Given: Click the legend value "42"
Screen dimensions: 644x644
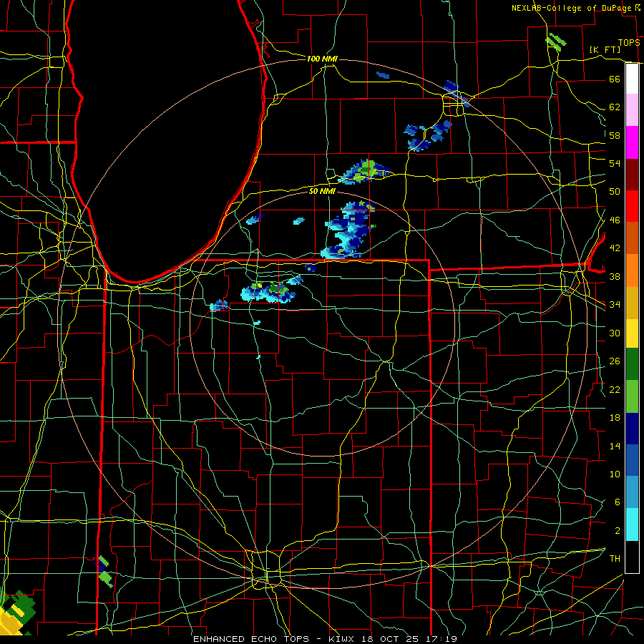Looking at the screenshot, I should 615,248.
